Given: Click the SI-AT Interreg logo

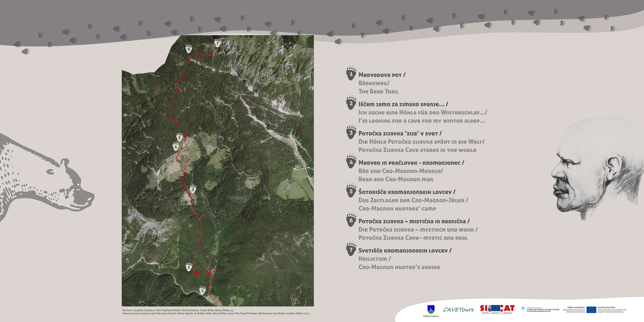Looking at the screenshot, I should coord(497,309).
